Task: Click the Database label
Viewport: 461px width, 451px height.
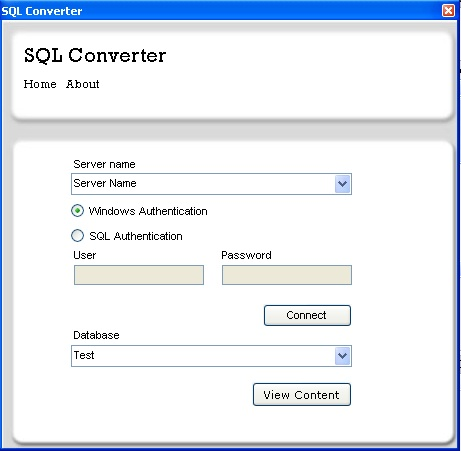Action: [x=96, y=335]
